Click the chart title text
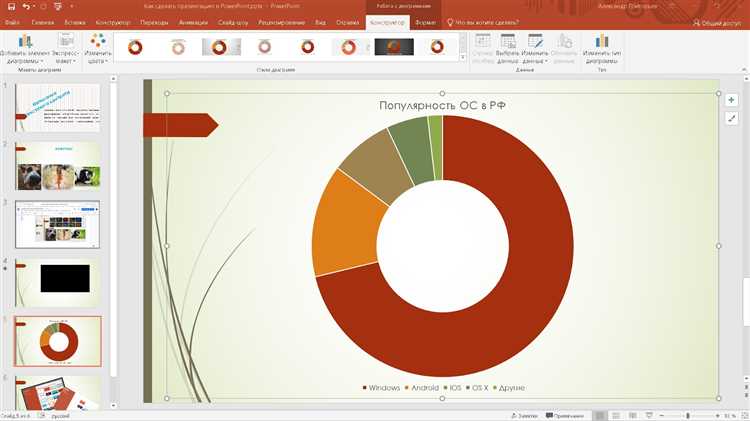750x421 pixels. [x=442, y=105]
